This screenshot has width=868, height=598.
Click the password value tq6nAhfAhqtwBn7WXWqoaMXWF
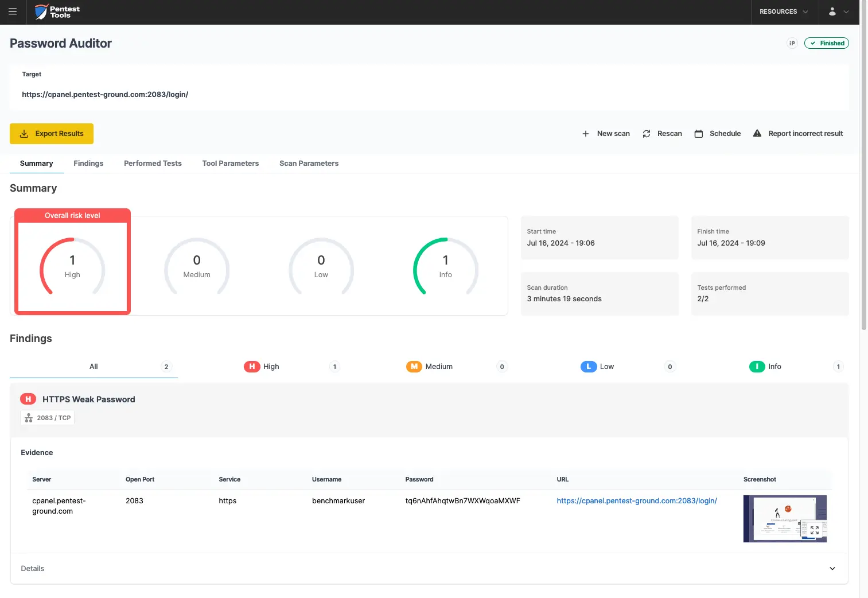coord(462,501)
